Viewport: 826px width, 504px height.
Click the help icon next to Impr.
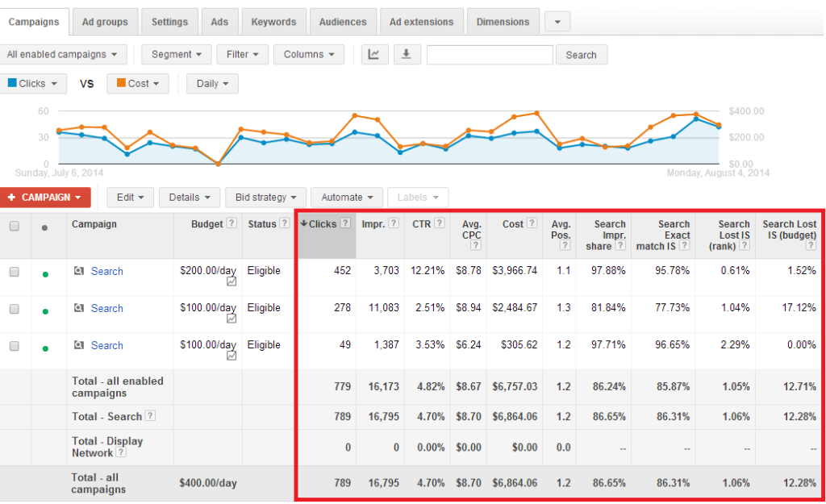(393, 224)
